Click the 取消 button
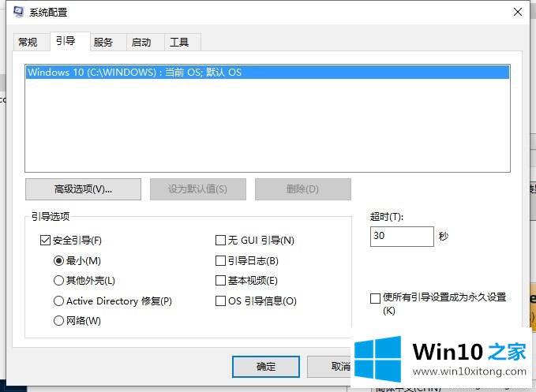The image size is (536, 392). click(330, 367)
